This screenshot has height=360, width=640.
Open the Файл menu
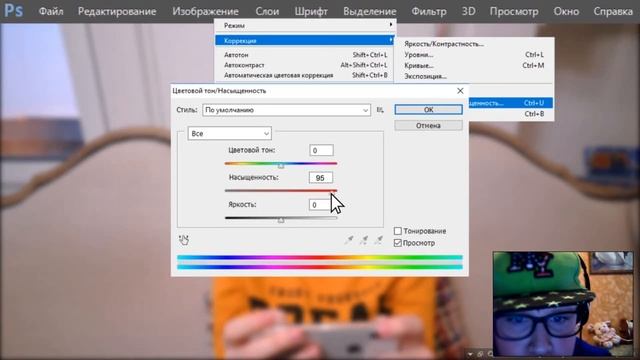point(51,11)
